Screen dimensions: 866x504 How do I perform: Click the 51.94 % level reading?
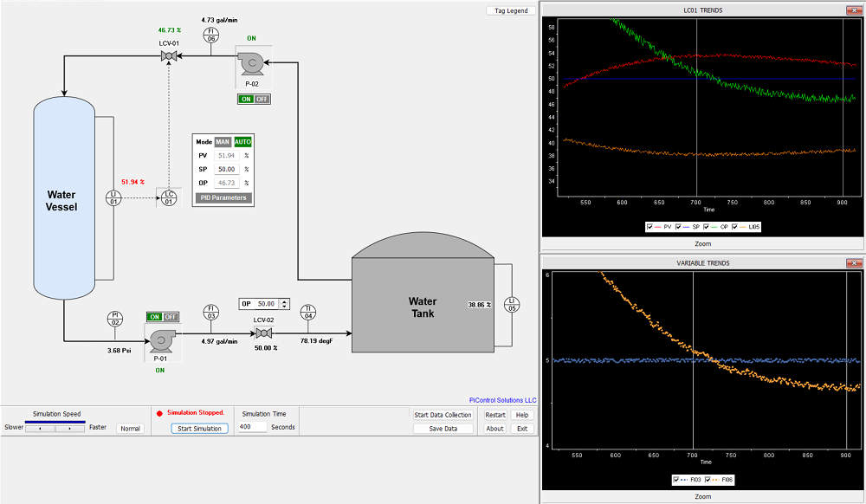(132, 182)
